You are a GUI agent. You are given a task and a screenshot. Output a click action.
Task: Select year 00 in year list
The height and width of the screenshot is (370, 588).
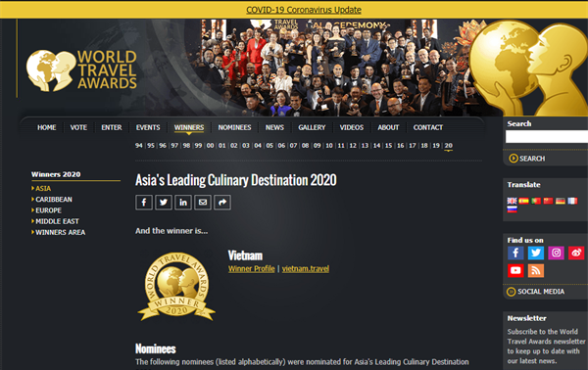[x=211, y=146]
